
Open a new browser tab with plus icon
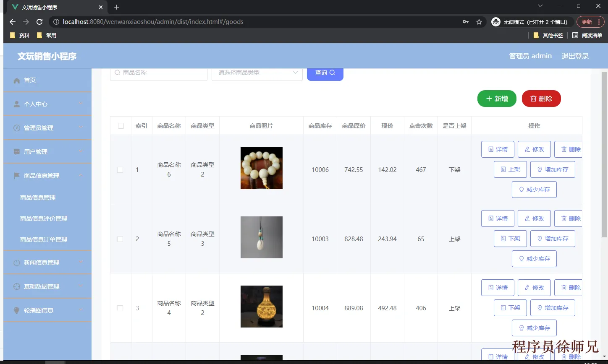[x=117, y=7]
